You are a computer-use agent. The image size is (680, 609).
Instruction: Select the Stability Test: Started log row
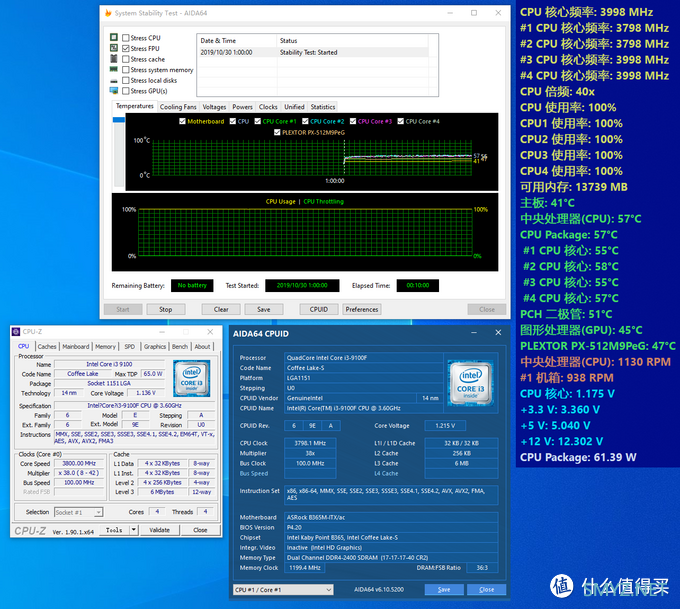point(313,52)
